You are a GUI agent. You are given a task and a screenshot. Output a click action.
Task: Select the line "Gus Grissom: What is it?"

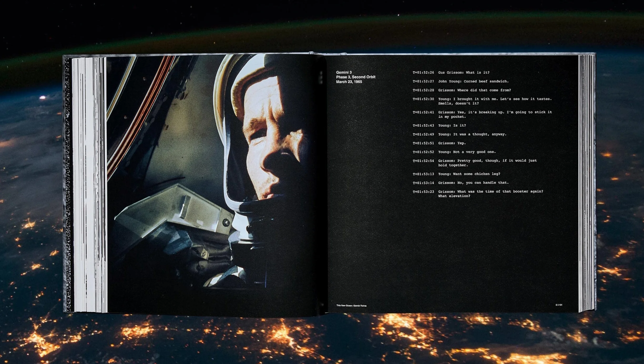[463, 73]
